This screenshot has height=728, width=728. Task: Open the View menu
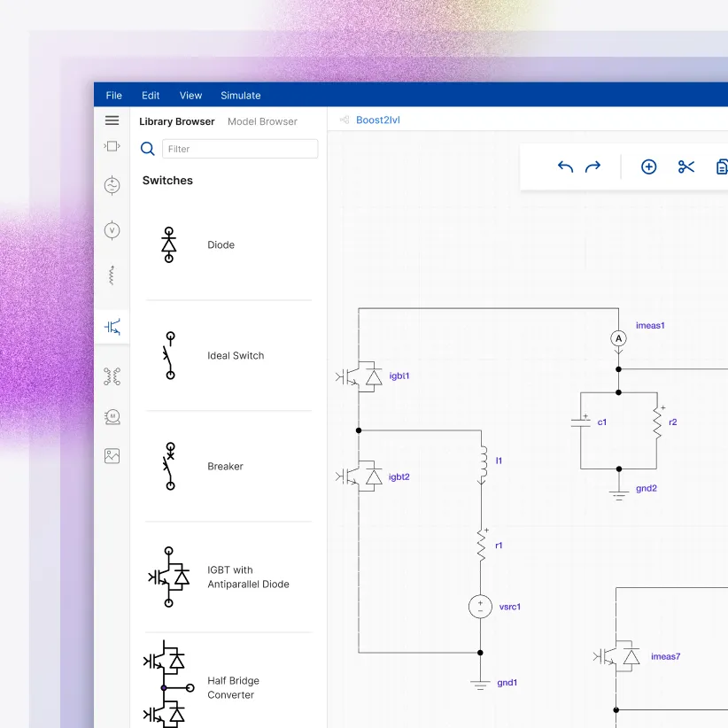click(190, 96)
